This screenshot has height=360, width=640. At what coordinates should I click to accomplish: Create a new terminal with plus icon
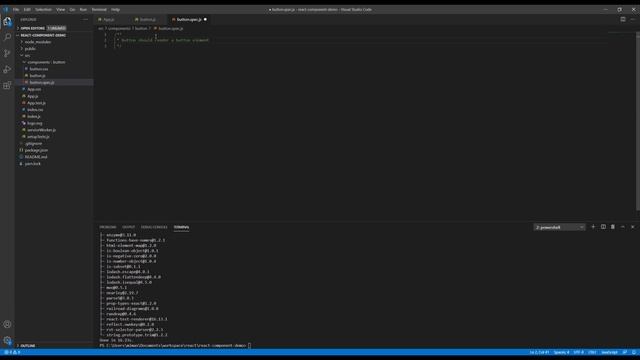(x=593, y=227)
